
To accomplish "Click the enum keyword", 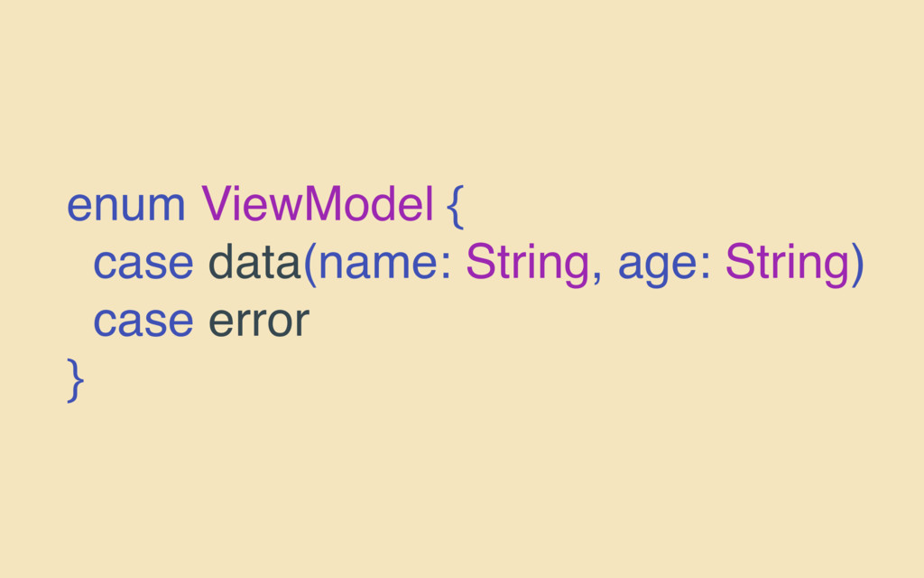I will tap(126, 205).
